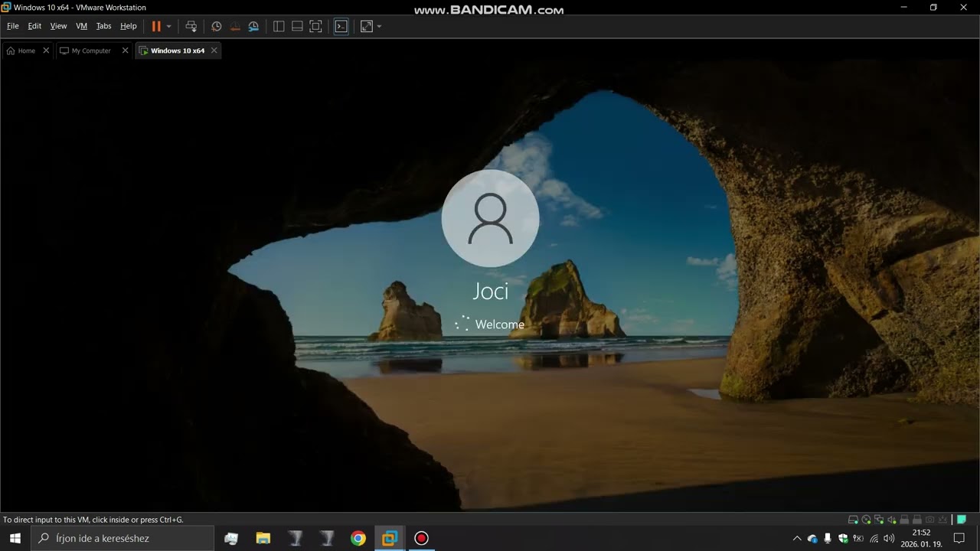The image size is (980, 551).
Task: Close the Home tab
Action: (x=46, y=51)
